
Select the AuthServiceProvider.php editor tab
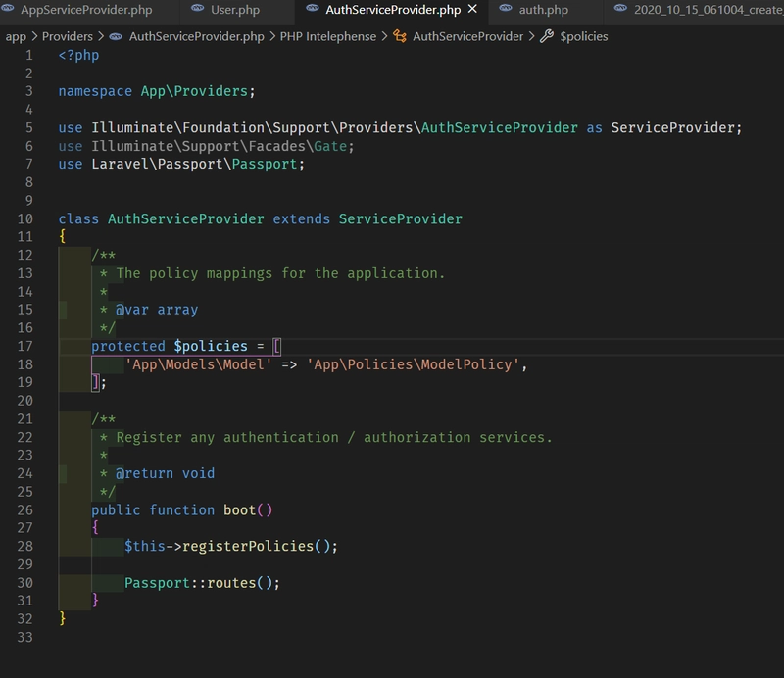393,10
